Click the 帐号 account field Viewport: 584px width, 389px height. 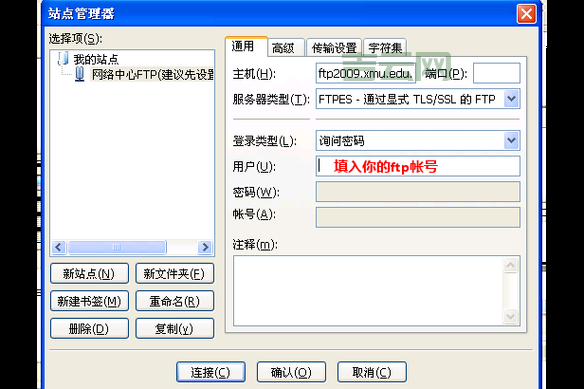click(x=418, y=218)
